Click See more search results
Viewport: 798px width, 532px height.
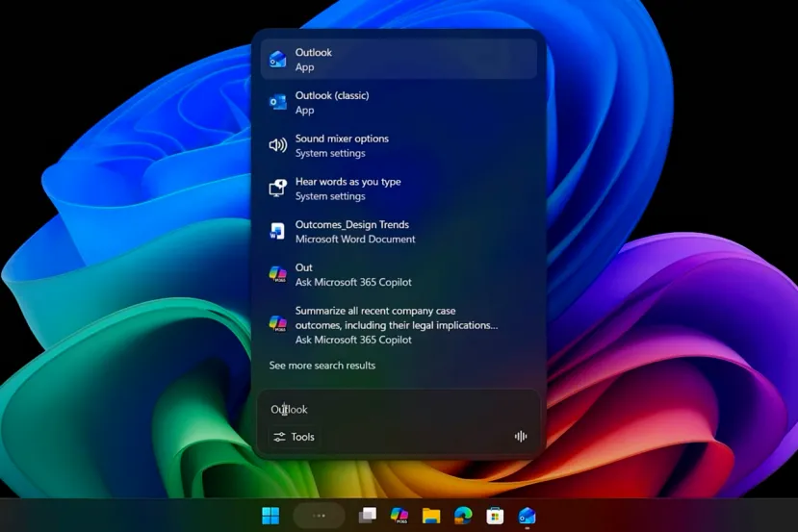click(x=322, y=366)
